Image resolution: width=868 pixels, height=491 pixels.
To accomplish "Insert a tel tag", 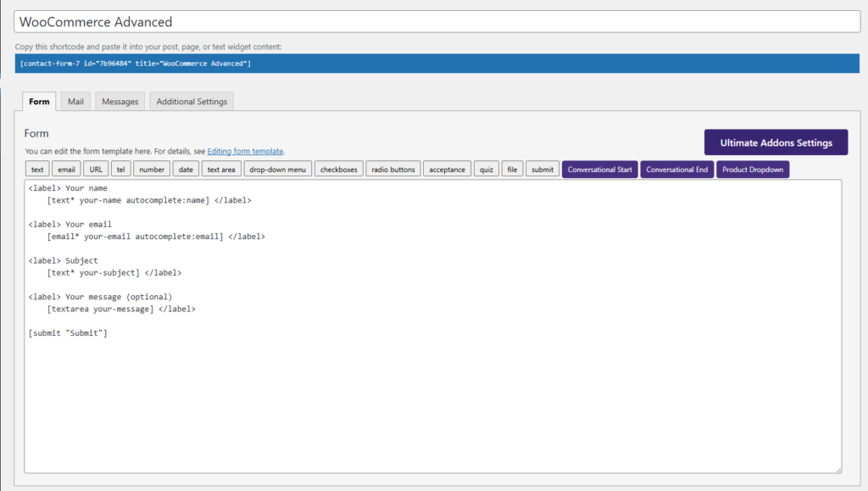I will click(x=120, y=170).
